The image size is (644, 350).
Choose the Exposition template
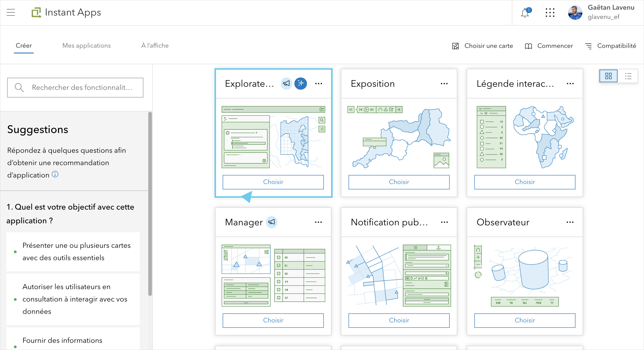pos(399,182)
